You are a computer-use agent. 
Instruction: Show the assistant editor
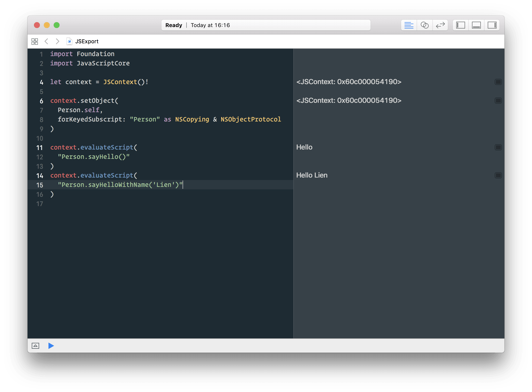click(424, 25)
